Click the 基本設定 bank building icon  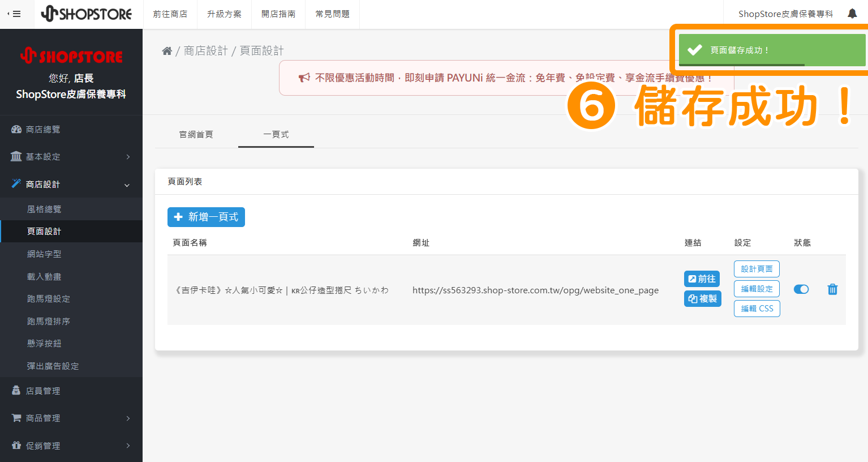pyautogui.click(x=16, y=156)
